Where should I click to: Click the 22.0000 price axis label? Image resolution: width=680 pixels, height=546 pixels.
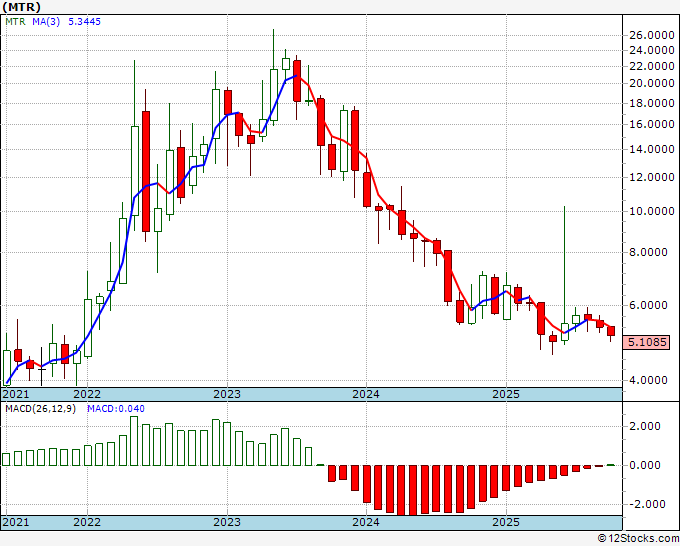coord(652,66)
